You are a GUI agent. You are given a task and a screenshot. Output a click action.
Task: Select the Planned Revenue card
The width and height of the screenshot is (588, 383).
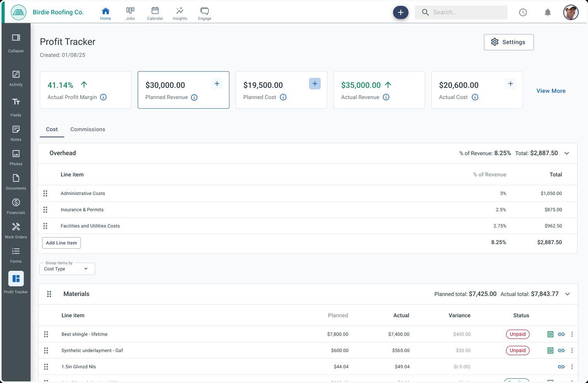tap(183, 90)
